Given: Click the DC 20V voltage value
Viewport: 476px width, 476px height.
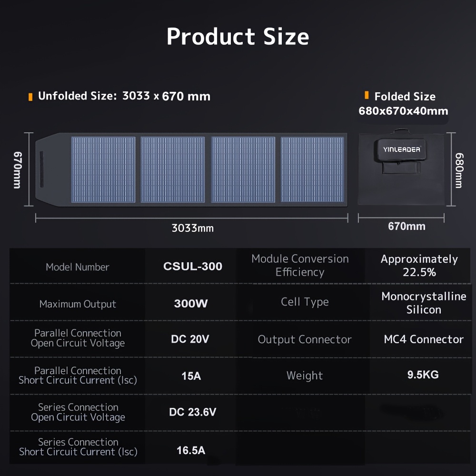Looking at the screenshot, I should (190, 339).
